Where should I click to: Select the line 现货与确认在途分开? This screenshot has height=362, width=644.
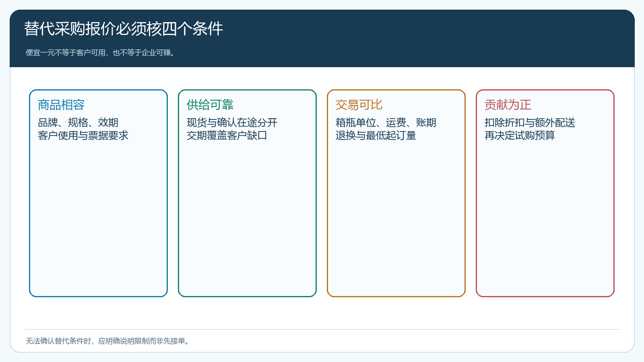[x=232, y=122]
